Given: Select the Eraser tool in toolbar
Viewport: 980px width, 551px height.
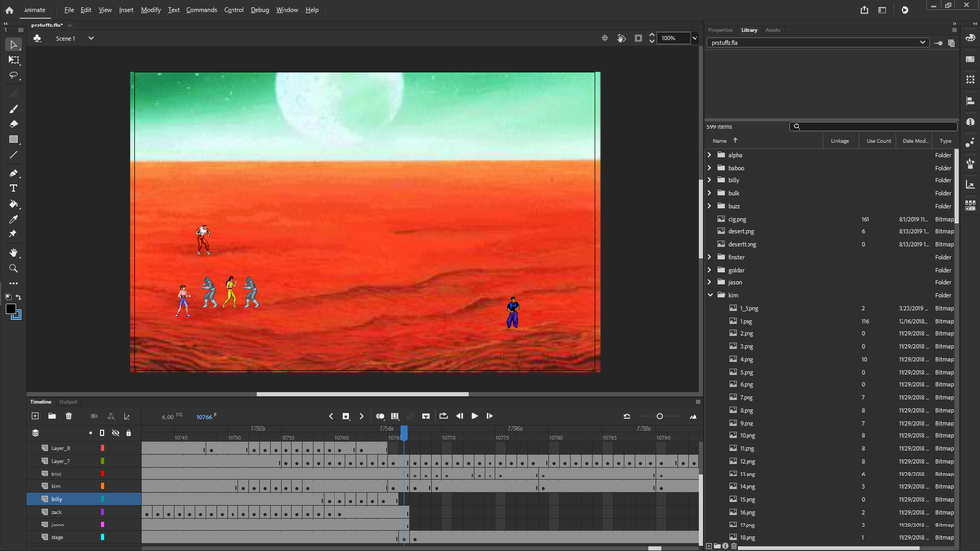Looking at the screenshot, I should pos(13,125).
